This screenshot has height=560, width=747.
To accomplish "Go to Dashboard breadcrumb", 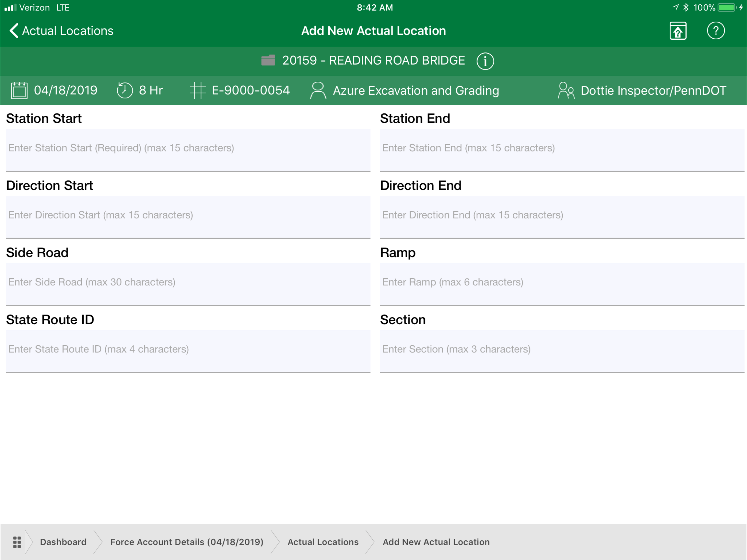I will (x=63, y=542).
